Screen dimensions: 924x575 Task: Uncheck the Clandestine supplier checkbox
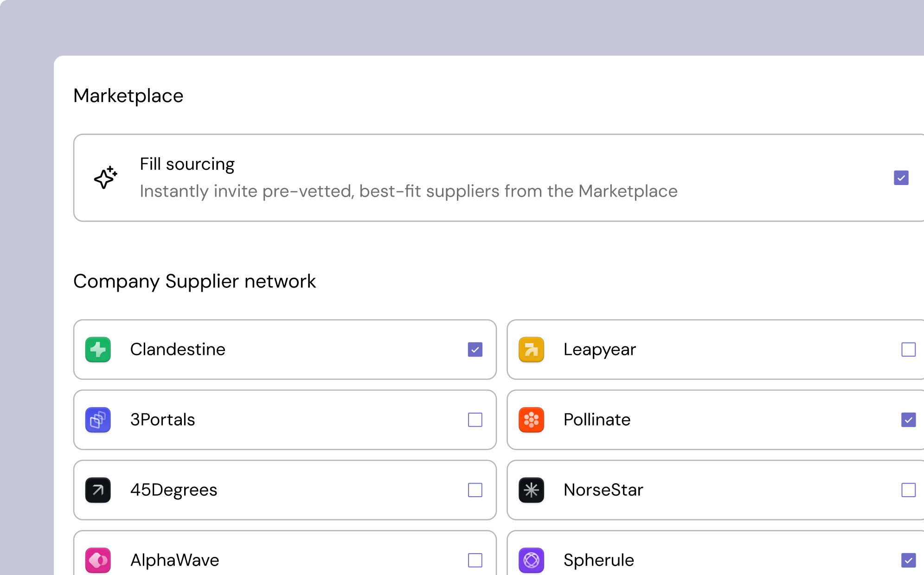pyautogui.click(x=475, y=350)
